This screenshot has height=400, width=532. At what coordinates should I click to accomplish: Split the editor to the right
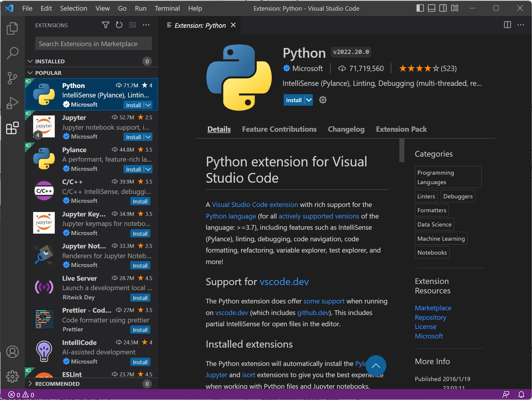(x=507, y=25)
